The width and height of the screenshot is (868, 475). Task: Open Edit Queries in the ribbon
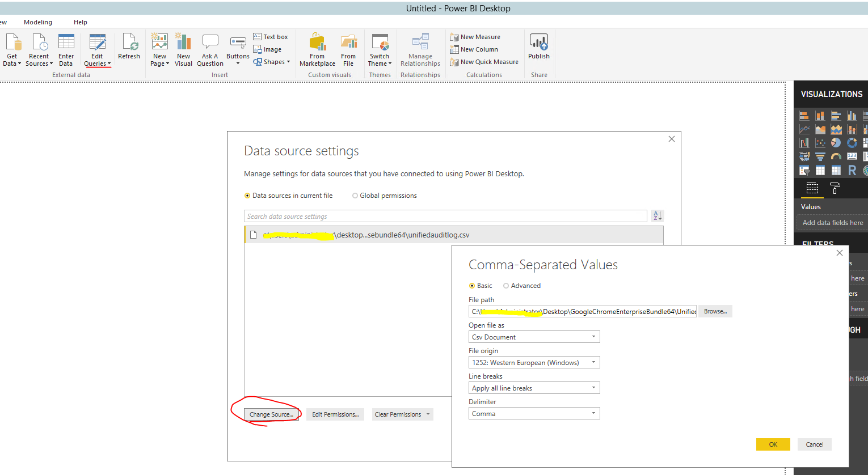pos(97,50)
